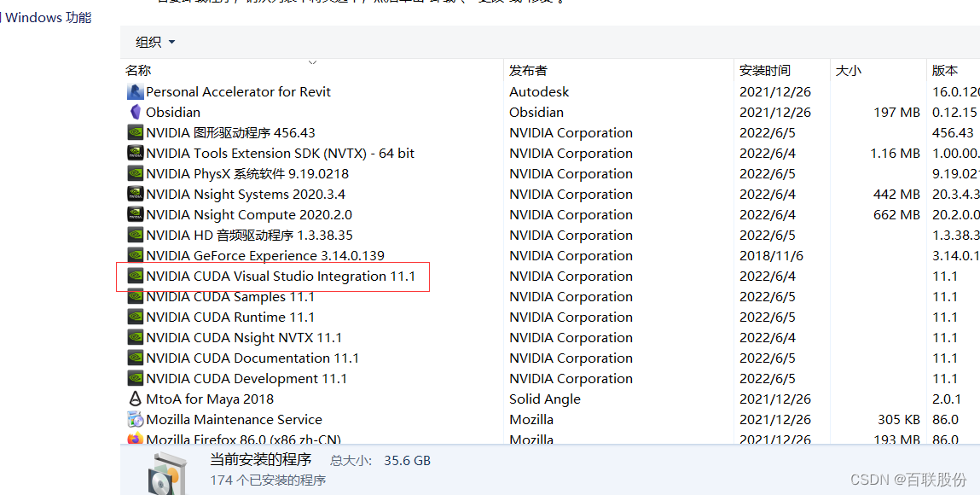The image size is (980, 495).
Task: Click the NVIDIA CUDA Nsight NVTX icon
Action: 135,337
